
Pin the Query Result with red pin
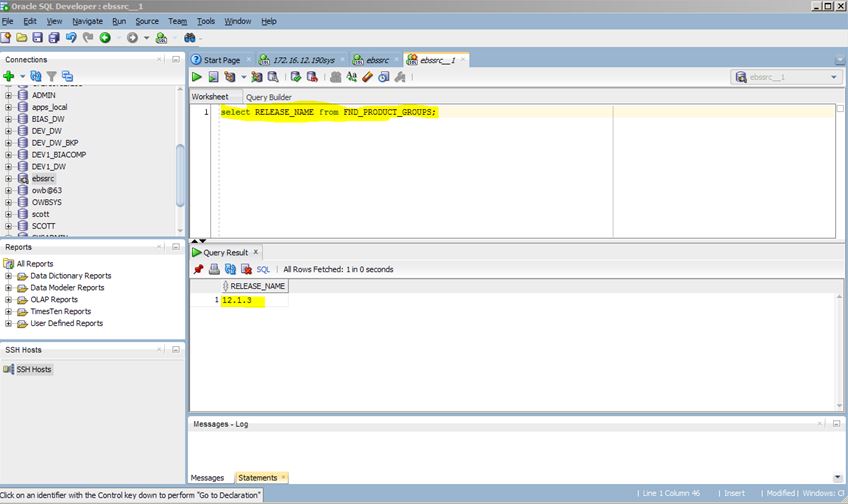(x=198, y=269)
